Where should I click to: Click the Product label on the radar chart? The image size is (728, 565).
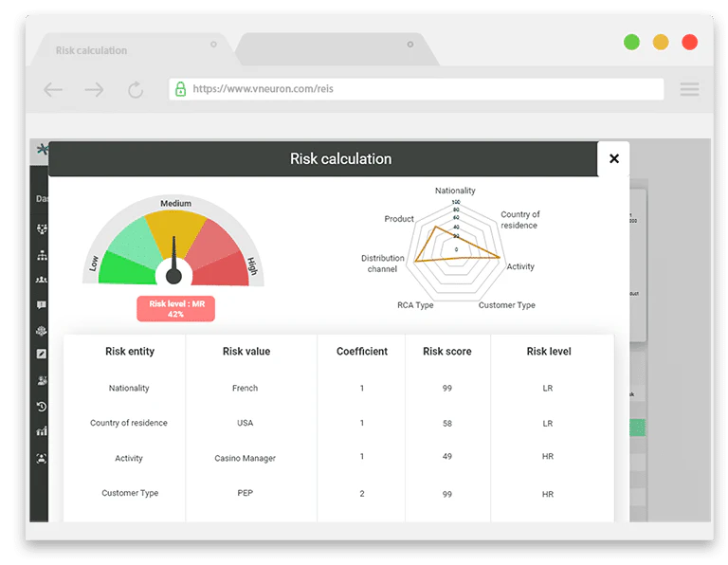(399, 219)
